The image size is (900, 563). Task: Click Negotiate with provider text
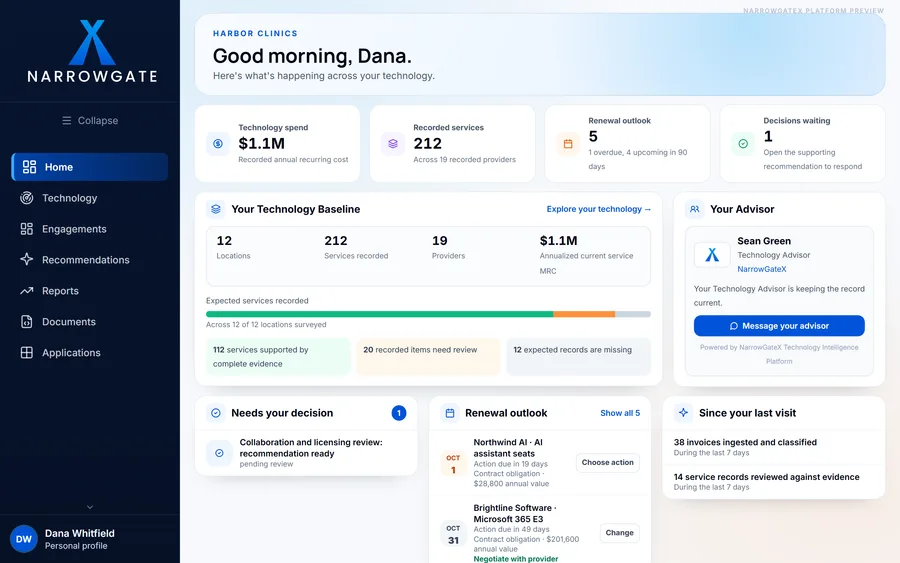pos(515,558)
